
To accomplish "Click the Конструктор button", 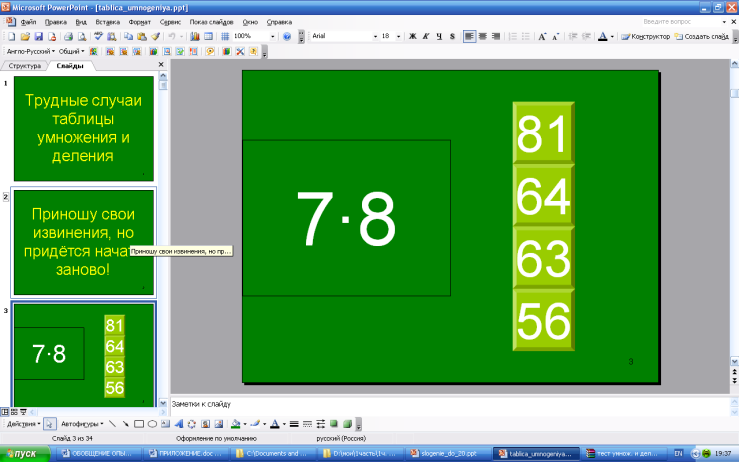I will pyautogui.click(x=645, y=36).
